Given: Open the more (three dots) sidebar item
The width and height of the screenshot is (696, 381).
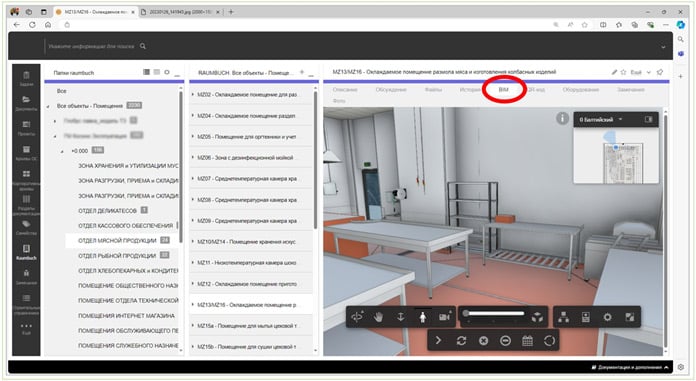Looking at the screenshot, I should coord(26,328).
